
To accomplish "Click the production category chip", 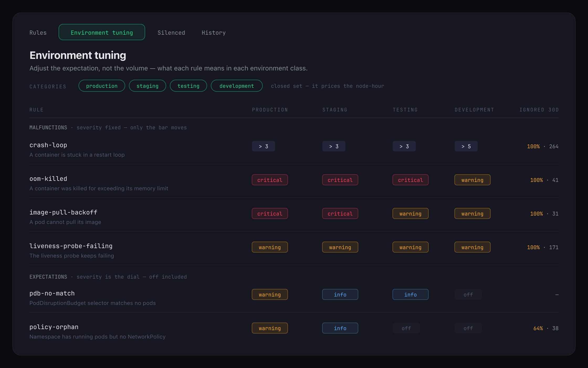I will pos(102,86).
